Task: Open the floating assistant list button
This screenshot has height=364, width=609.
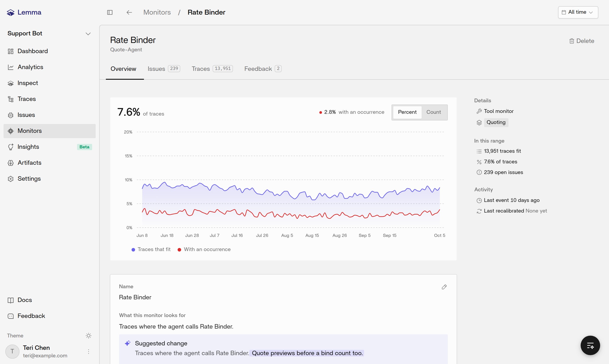Action: [x=590, y=345]
